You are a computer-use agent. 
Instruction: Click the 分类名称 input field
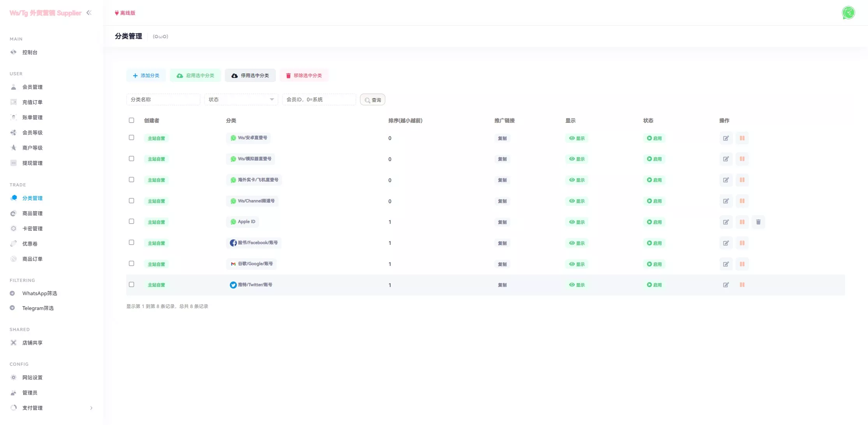point(163,99)
